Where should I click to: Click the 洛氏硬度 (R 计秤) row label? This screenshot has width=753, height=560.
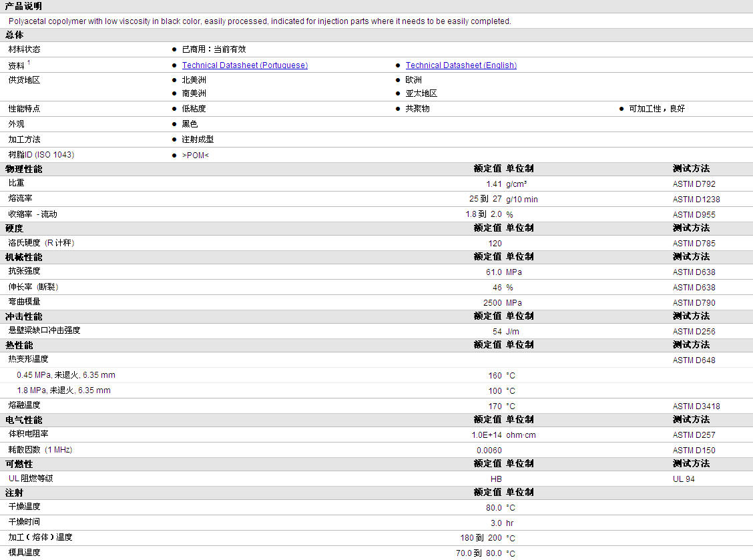click(41, 243)
